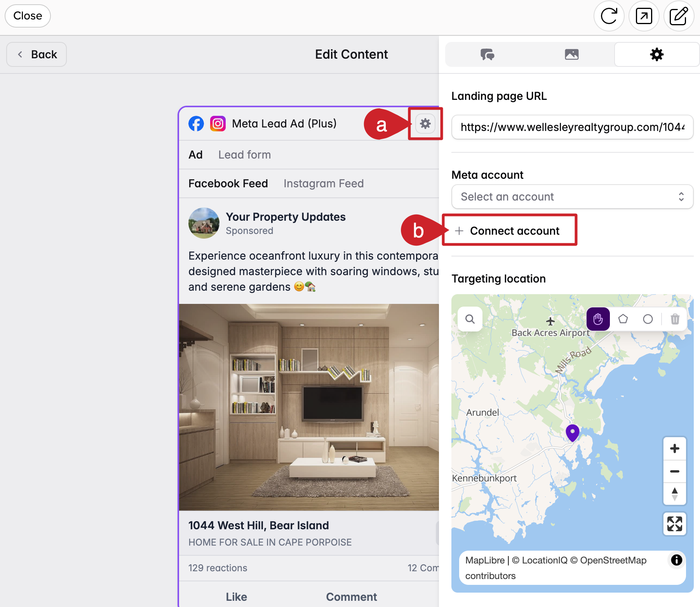Viewport: 700px width, 607px height.
Task: Toggle fullscreen map view
Action: point(675,524)
